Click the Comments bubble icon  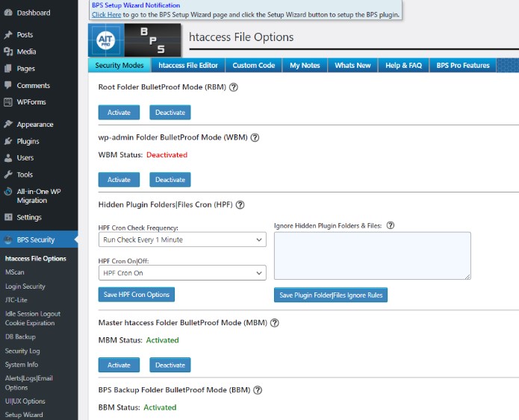8,85
